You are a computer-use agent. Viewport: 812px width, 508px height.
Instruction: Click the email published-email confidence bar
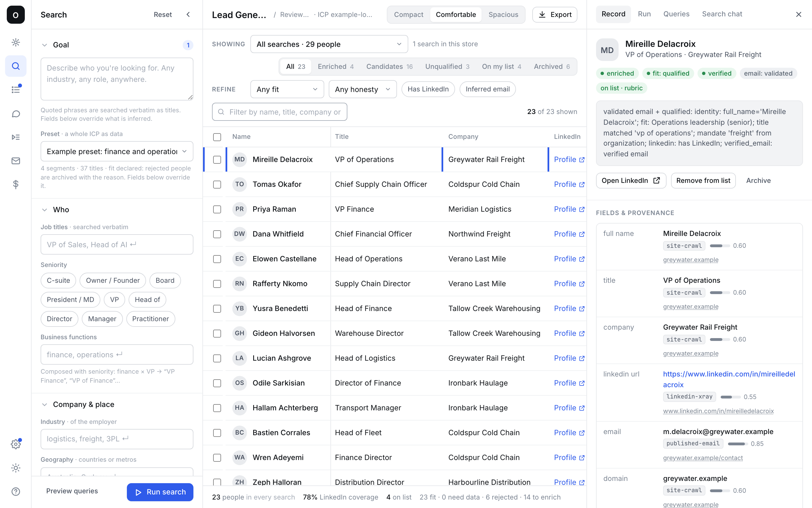pos(738,444)
